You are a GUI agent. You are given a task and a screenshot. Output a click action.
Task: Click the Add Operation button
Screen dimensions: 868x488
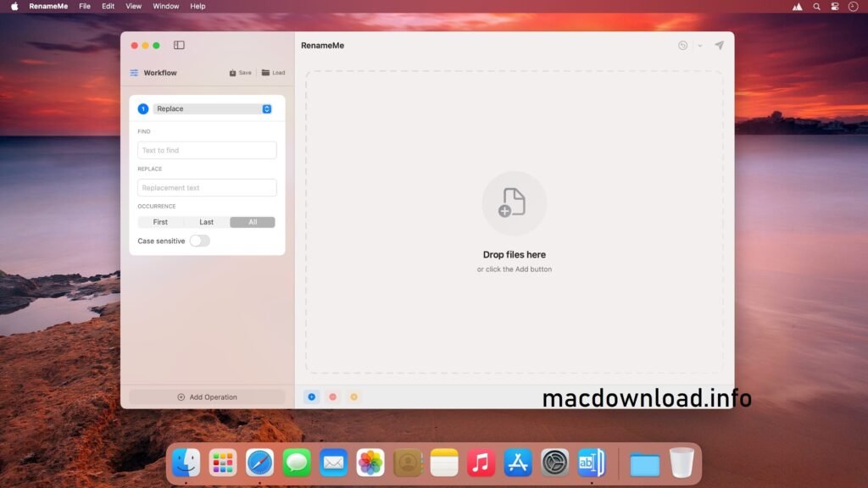(207, 396)
